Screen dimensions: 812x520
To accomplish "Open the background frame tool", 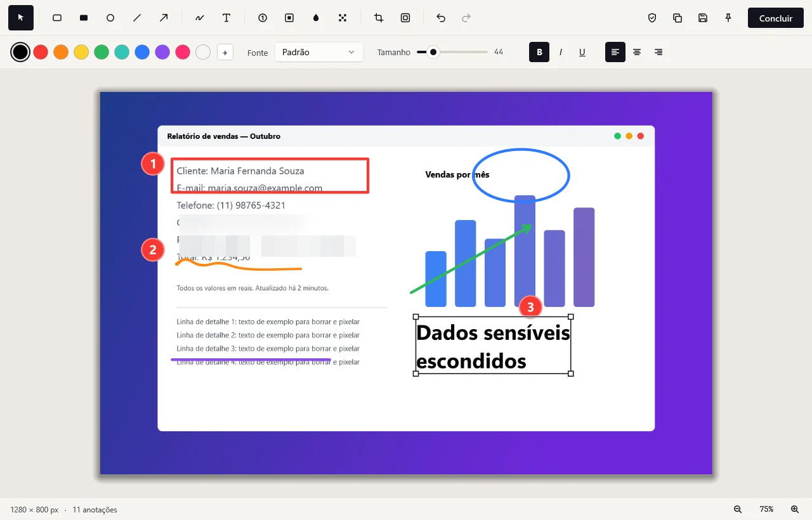I will (x=405, y=18).
